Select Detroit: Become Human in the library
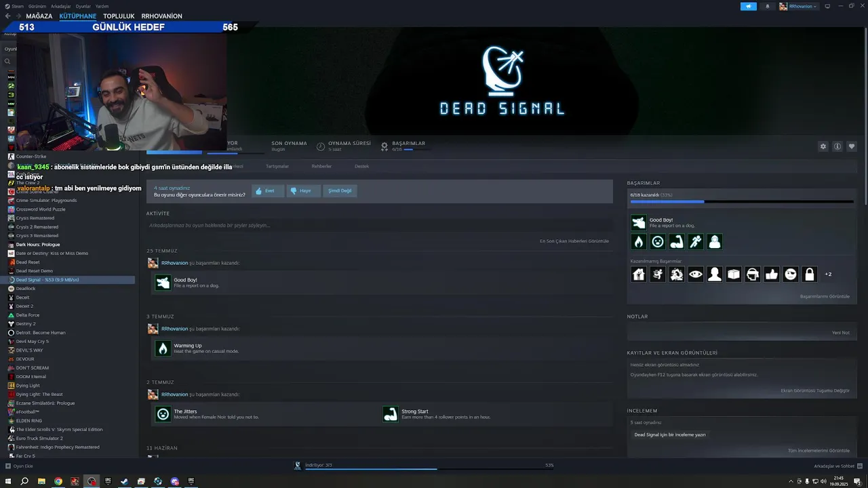Screen dimensions: 868x488 (41, 333)
